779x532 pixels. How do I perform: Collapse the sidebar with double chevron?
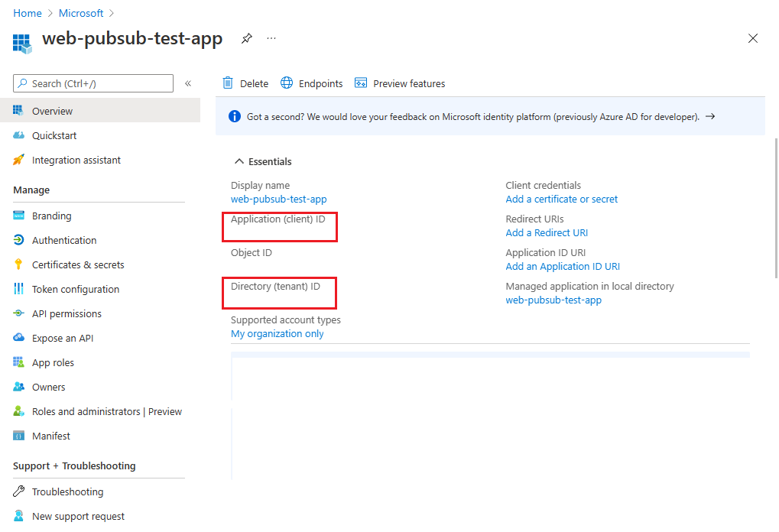tap(188, 83)
